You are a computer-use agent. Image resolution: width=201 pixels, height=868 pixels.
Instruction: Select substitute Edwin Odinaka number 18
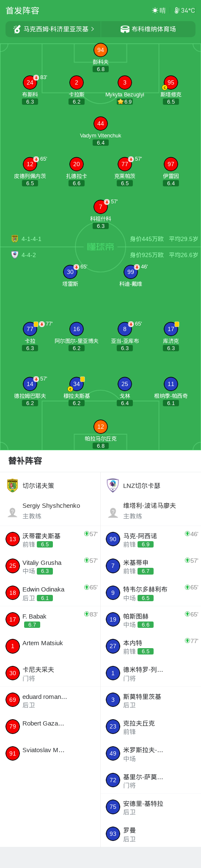(x=50, y=593)
